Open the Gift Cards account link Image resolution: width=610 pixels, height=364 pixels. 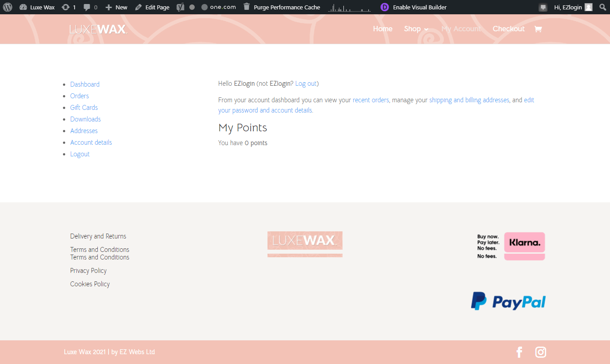pyautogui.click(x=84, y=108)
